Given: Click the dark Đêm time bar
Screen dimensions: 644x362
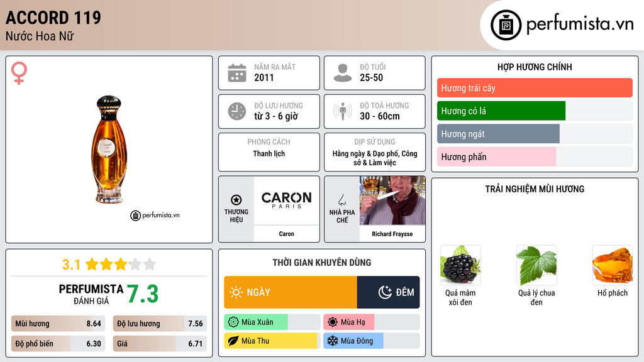Looking at the screenshot, I should (388, 292).
